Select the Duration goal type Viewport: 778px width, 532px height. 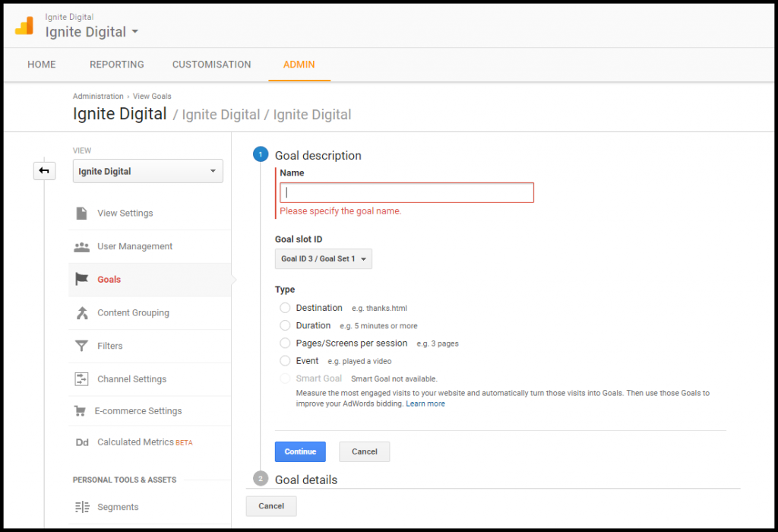coord(285,325)
